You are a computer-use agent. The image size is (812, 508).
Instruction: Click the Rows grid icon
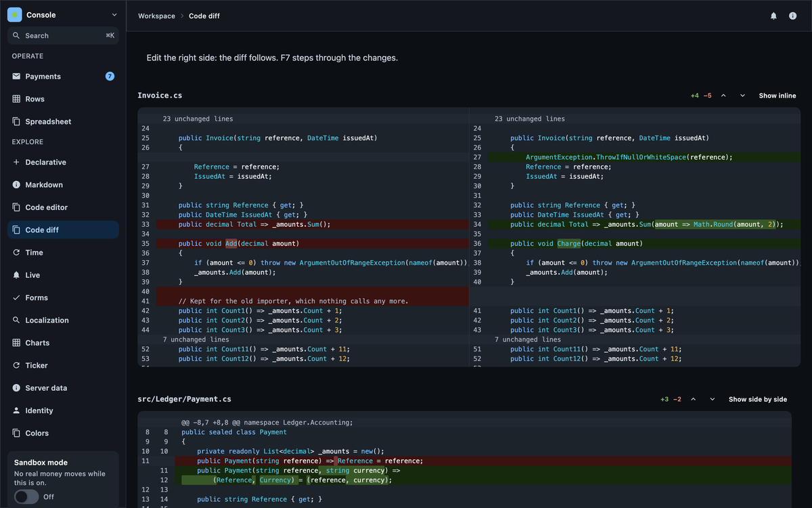(16, 99)
